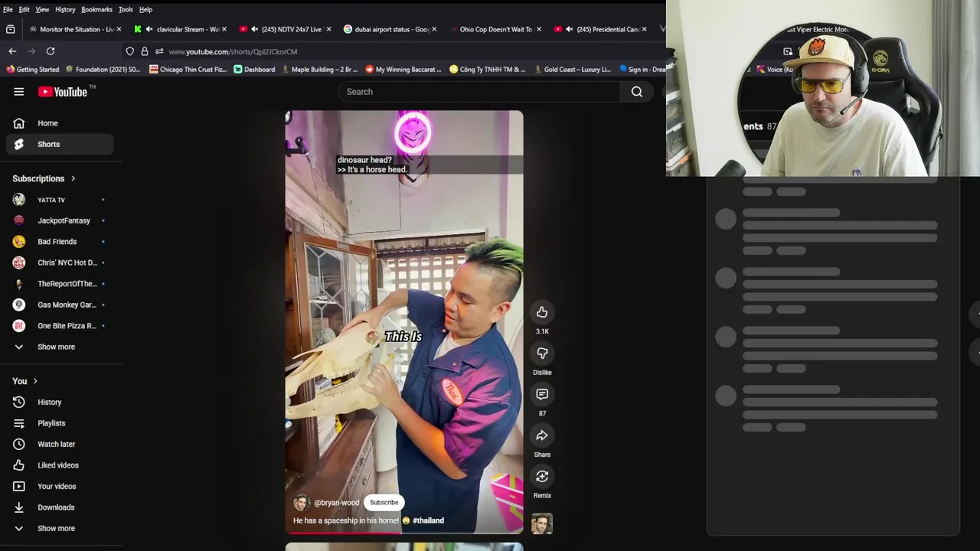The width and height of the screenshot is (980, 551).
Task: Open JackpotFantasy subscription channel
Action: [x=60, y=220]
